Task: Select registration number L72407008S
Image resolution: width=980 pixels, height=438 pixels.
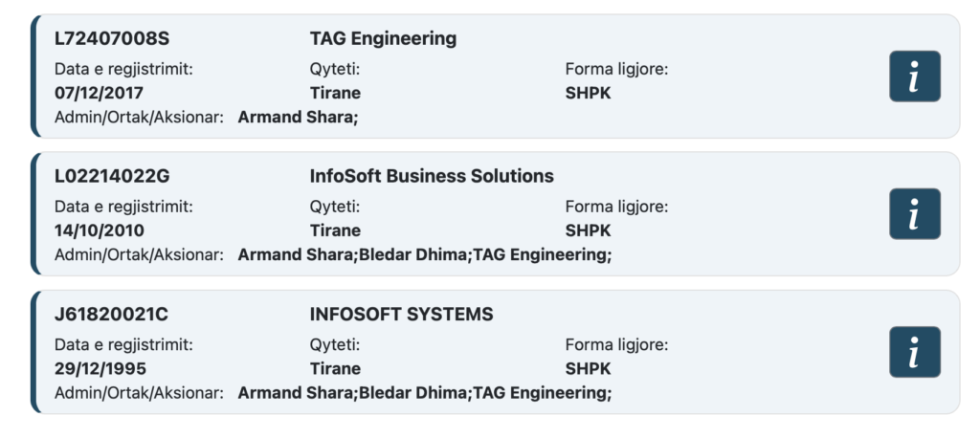Action: (112, 39)
